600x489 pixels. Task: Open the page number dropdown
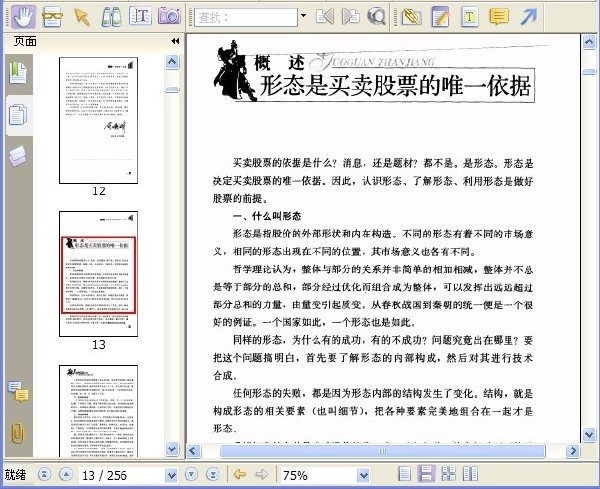click(171, 476)
